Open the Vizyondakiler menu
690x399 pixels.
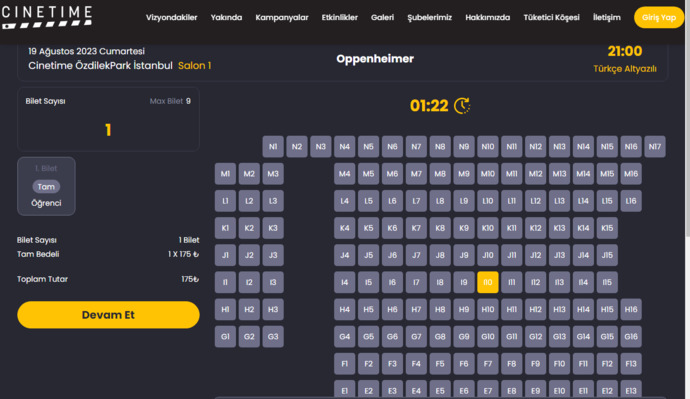coord(172,18)
